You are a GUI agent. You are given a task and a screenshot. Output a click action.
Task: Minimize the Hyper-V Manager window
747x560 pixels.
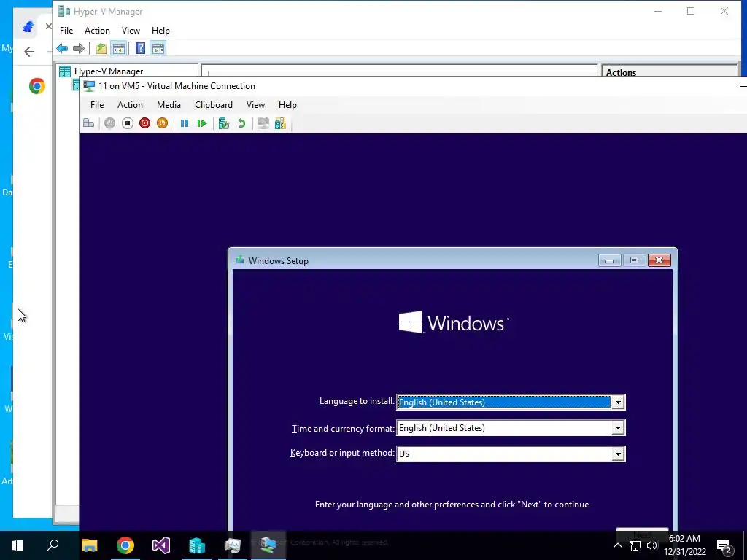point(658,11)
